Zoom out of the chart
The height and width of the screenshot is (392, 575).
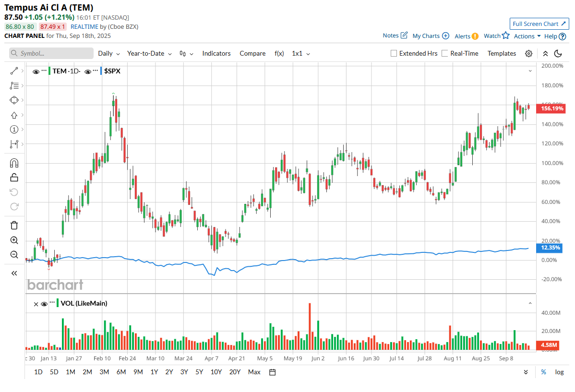click(x=14, y=254)
